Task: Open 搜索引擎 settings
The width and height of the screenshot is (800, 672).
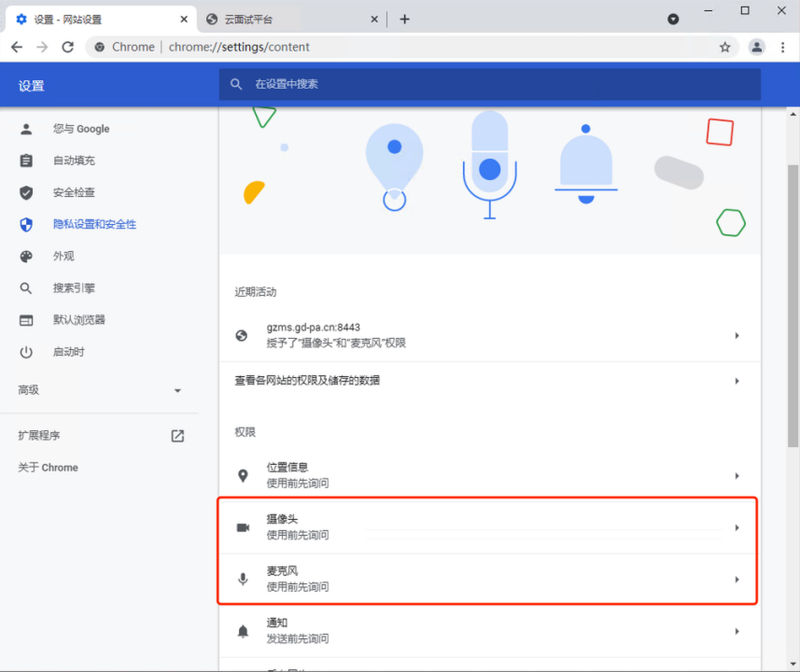Action: click(74, 288)
